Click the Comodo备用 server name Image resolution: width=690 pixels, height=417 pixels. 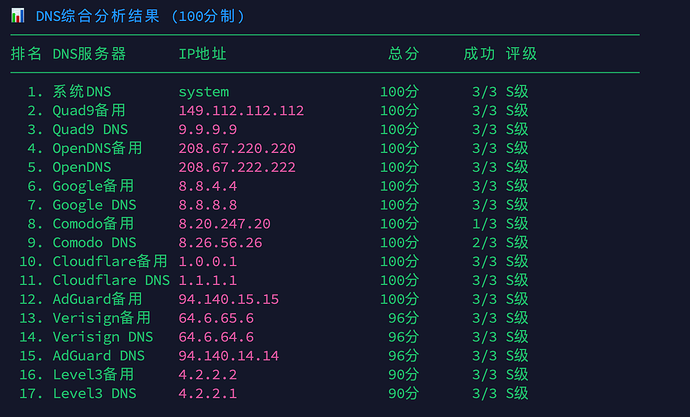[93, 223]
